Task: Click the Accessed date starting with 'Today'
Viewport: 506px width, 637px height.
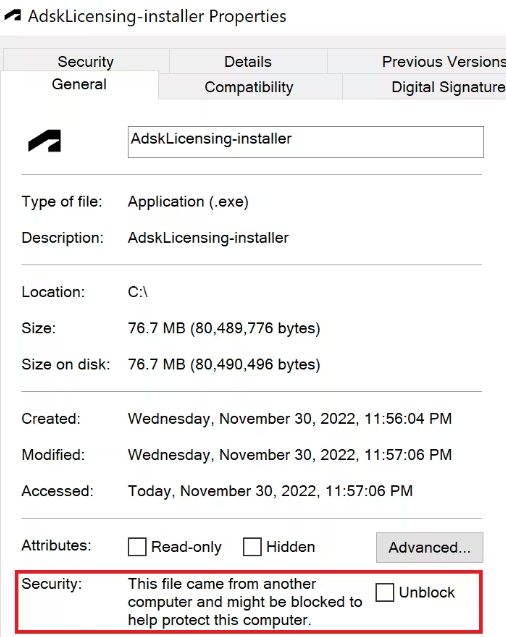Action: 270,491
